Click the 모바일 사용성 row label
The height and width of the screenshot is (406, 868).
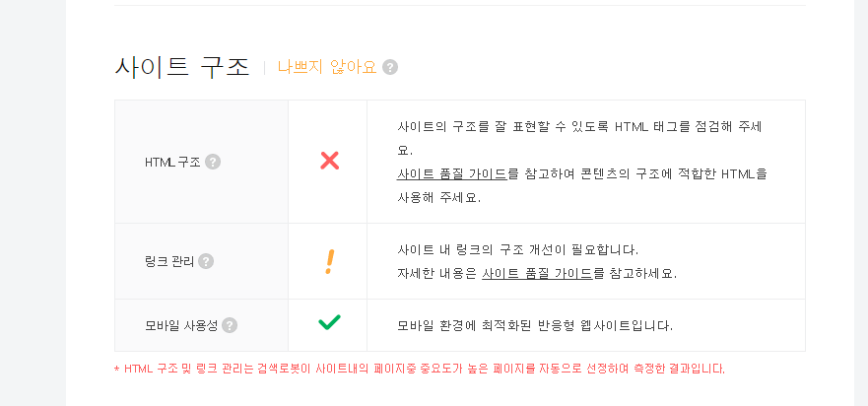coord(181,325)
